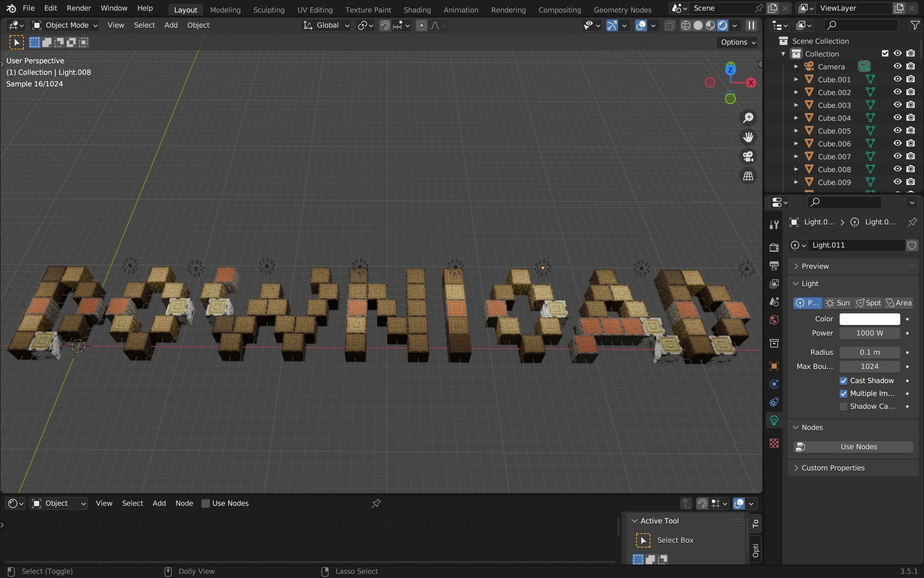Open the node editor Node menu

184,504
